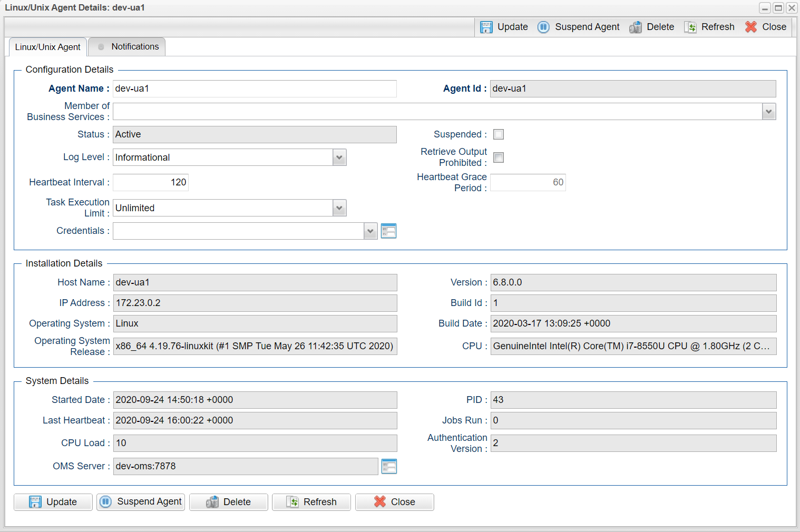
Task: Select the Linux/Unix Agent tab
Action: pyautogui.click(x=48, y=47)
